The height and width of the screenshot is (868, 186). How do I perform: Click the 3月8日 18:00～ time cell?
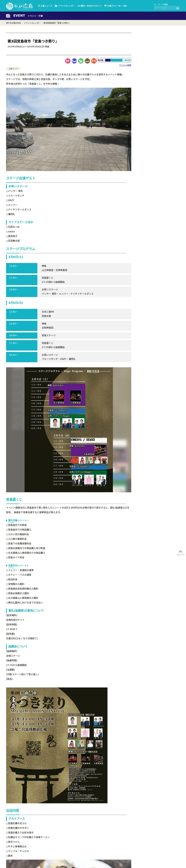point(22,292)
